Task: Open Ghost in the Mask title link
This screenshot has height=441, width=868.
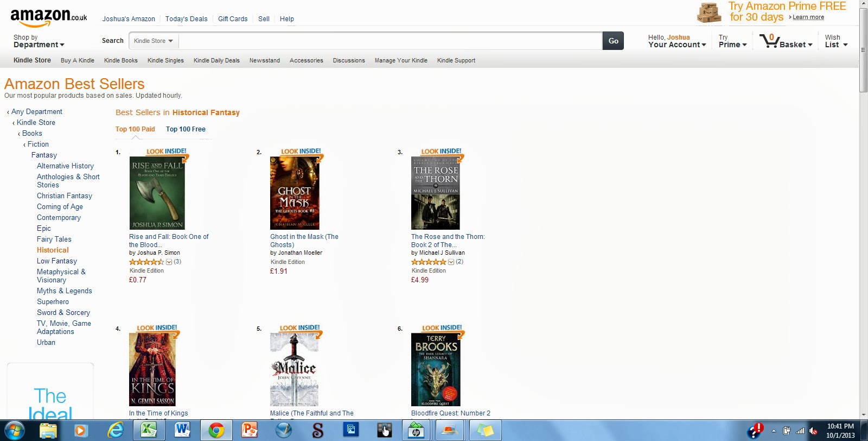Action: 304,241
